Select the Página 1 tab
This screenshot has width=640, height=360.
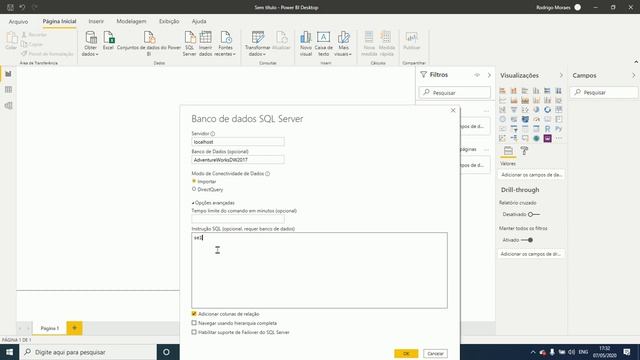click(x=49, y=328)
